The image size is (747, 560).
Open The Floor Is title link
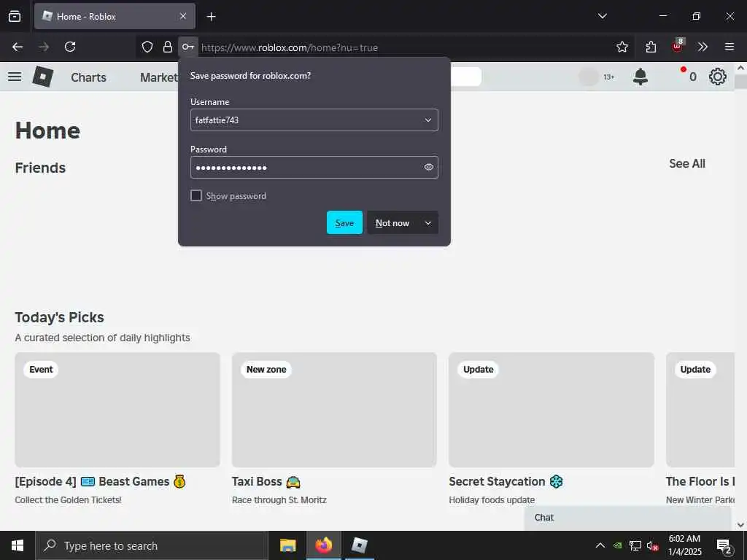point(700,481)
